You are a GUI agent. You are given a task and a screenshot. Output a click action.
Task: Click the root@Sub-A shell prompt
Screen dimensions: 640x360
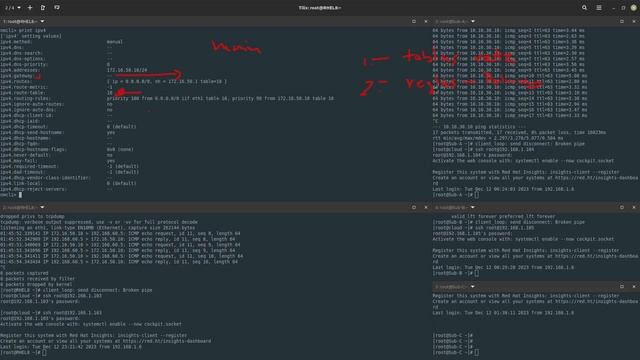coord(453,195)
